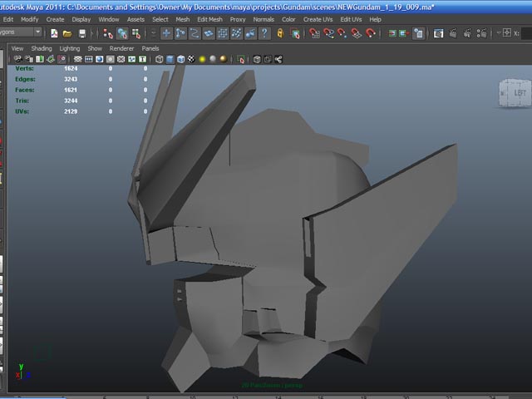The width and height of the screenshot is (532, 399).
Task: Open camera attributes from panel toolbar
Action: coord(29,59)
